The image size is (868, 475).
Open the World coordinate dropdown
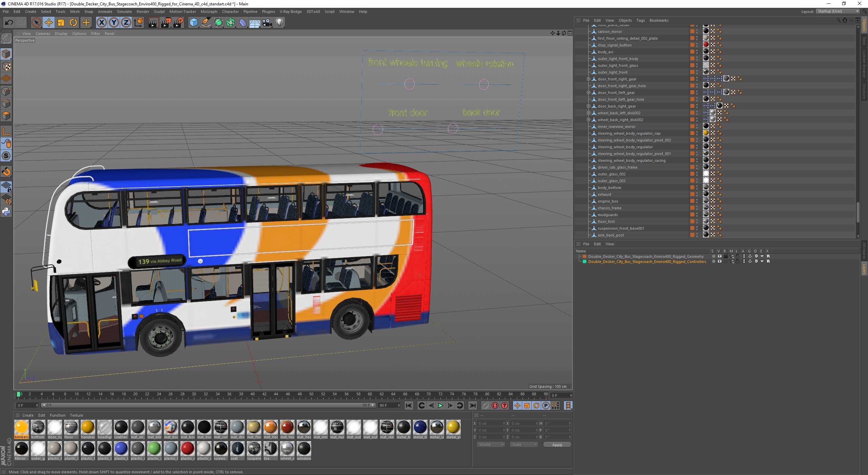pos(491,444)
